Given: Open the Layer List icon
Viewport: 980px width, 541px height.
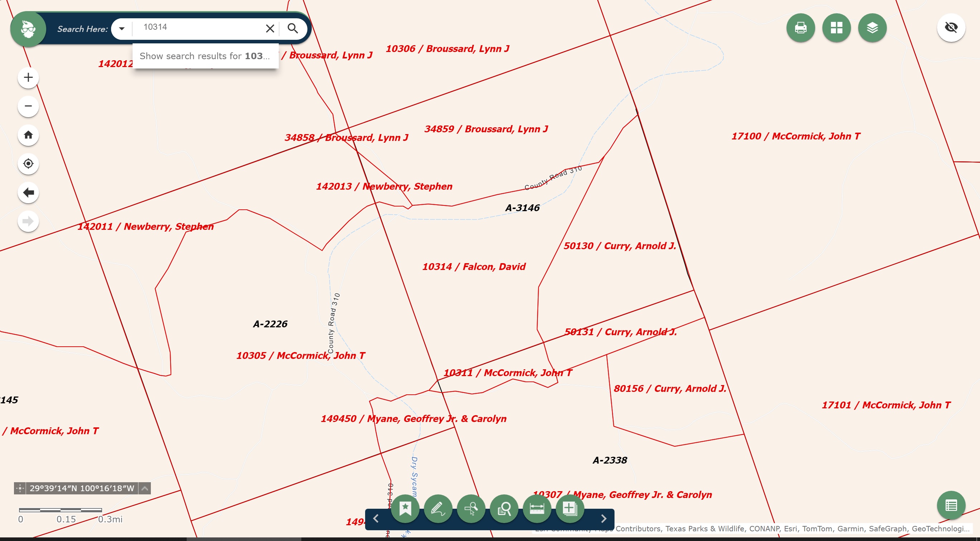Looking at the screenshot, I should tap(872, 28).
